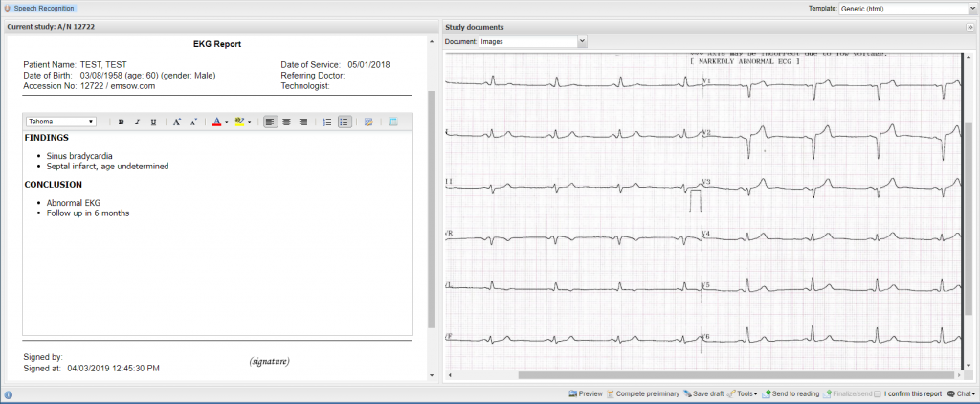Open the Document Images dropdown
This screenshot has height=404, width=980.
click(x=533, y=41)
